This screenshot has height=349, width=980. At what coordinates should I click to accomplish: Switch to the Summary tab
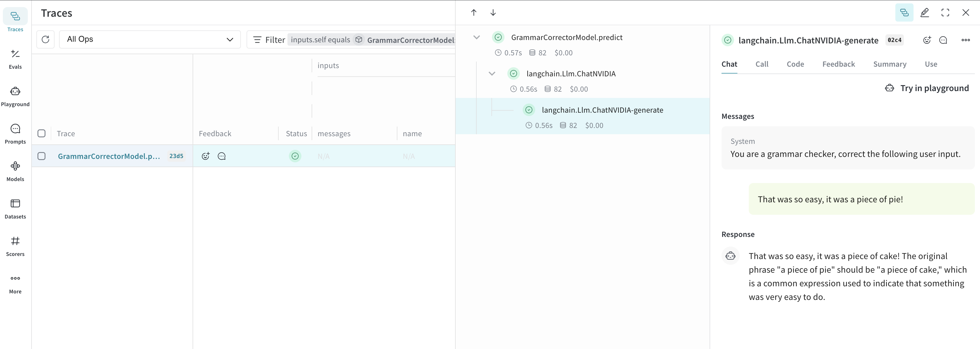pyautogui.click(x=889, y=64)
